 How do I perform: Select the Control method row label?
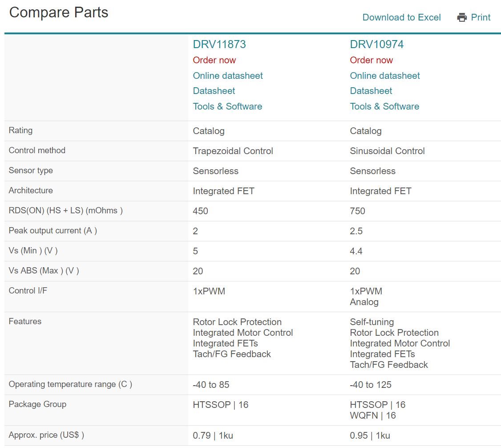click(37, 150)
